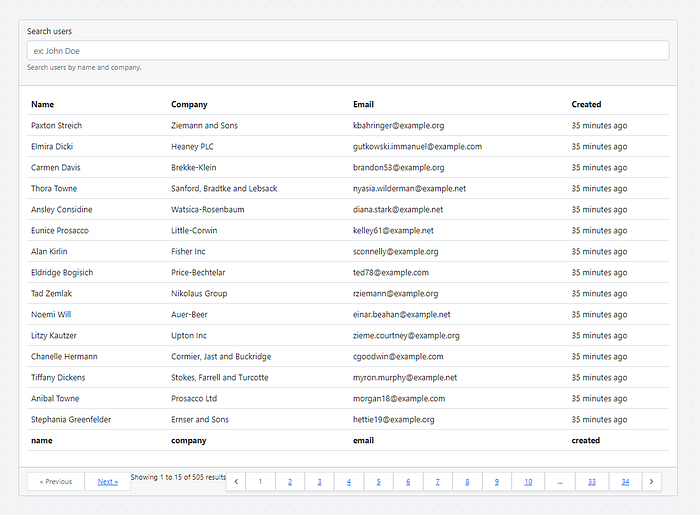
Task: Click the previous page chevron arrow icon
Action: tap(236, 482)
